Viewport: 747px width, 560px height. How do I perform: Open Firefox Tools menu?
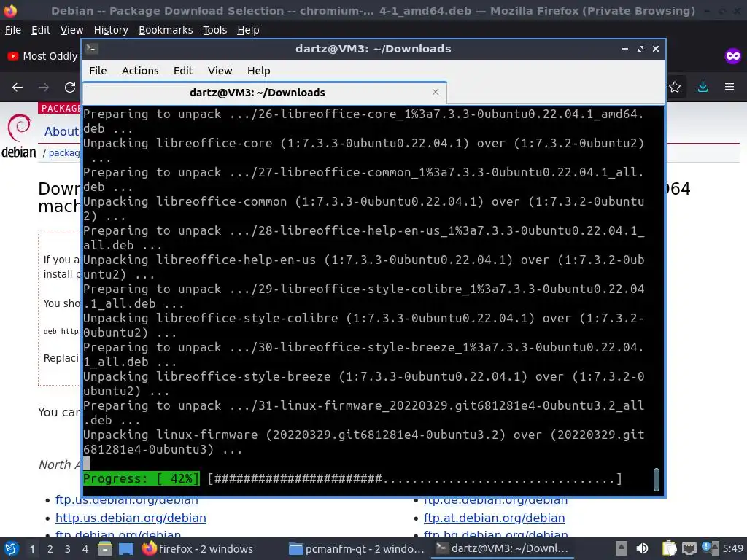click(x=215, y=30)
